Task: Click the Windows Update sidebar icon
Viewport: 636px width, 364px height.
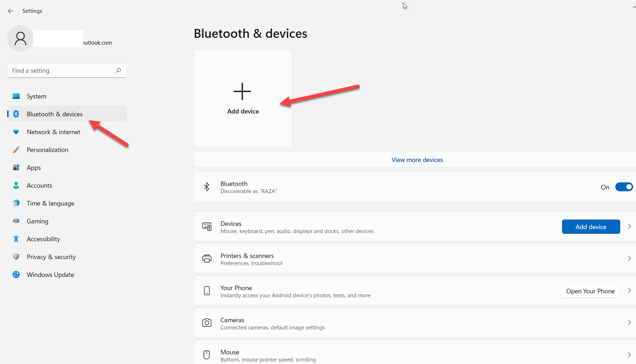Action: click(16, 274)
